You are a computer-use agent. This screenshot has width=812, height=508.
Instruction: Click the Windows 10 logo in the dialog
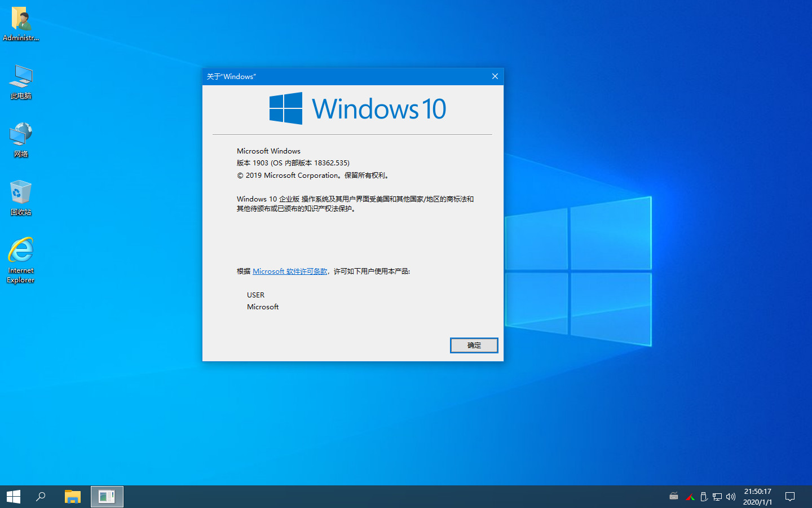click(x=358, y=108)
